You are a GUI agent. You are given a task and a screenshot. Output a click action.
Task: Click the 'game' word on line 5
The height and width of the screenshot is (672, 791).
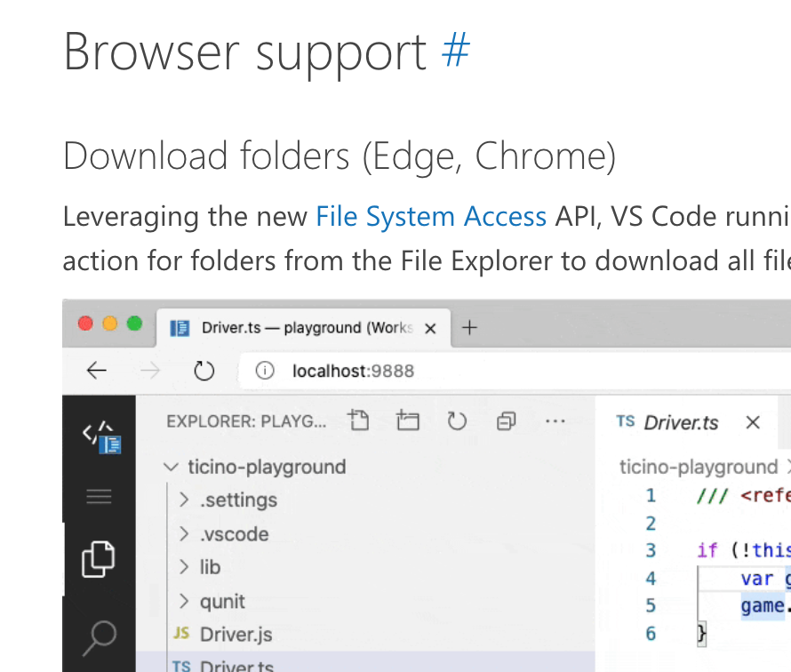click(x=763, y=605)
